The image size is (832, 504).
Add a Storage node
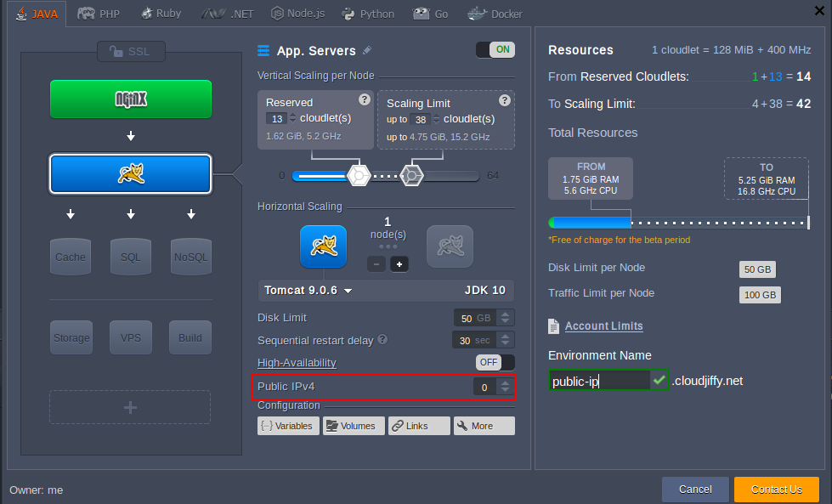71,337
